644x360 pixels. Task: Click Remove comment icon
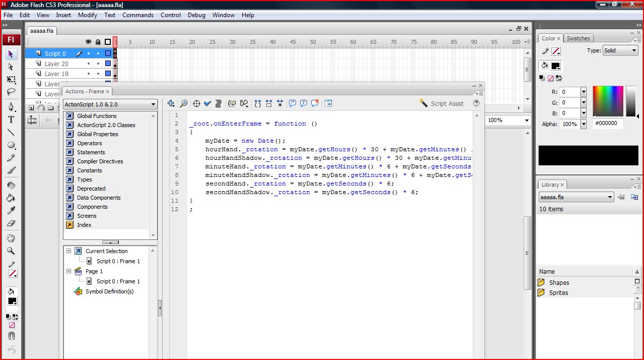(315, 103)
